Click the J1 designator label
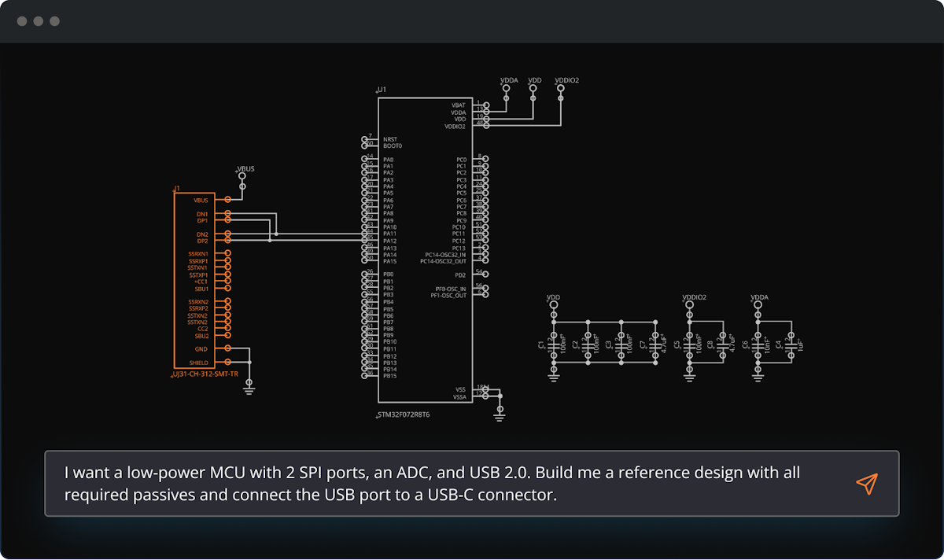The image size is (944, 560). point(177,189)
